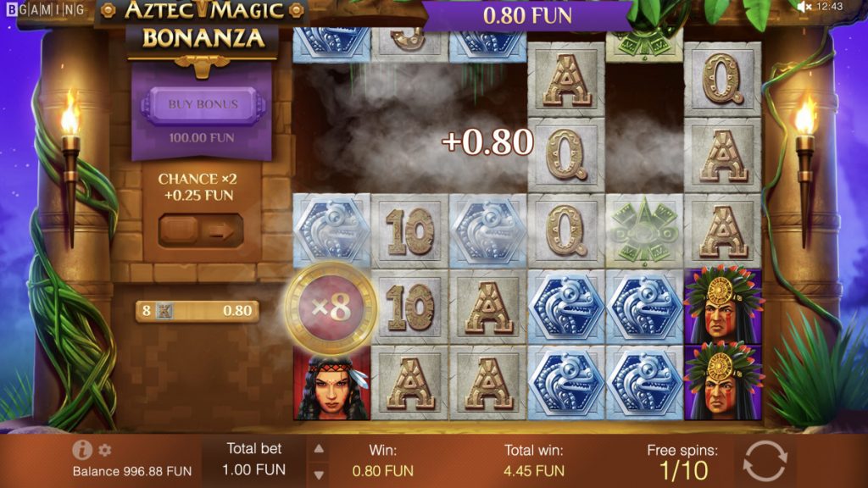Click the 8 K win 0.80 bar

[x=197, y=311]
